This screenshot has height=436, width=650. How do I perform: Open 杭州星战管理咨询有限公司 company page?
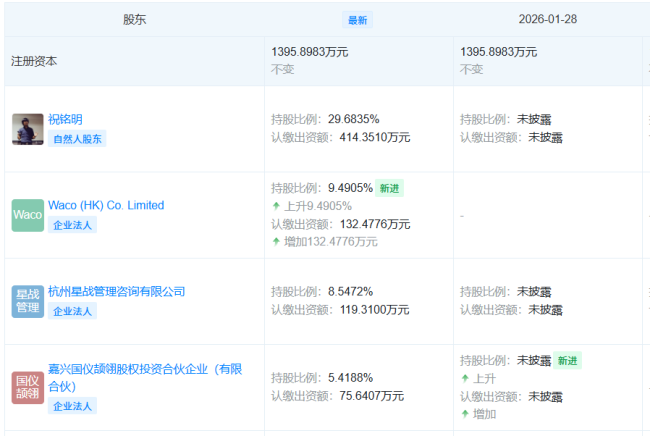pos(117,291)
